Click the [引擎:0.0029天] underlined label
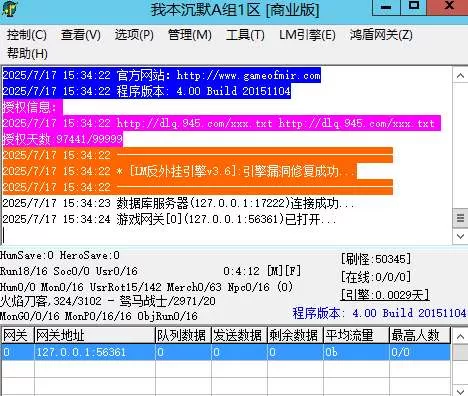 click(385, 295)
